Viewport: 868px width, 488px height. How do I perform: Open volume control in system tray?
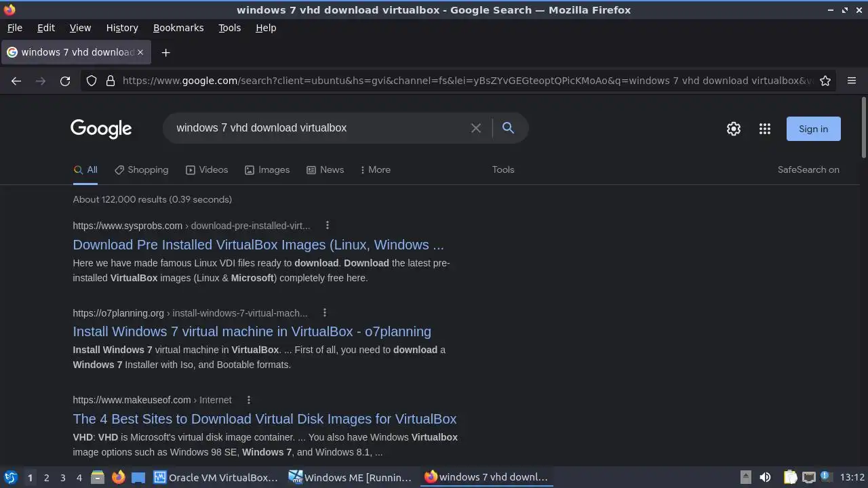coord(765,477)
